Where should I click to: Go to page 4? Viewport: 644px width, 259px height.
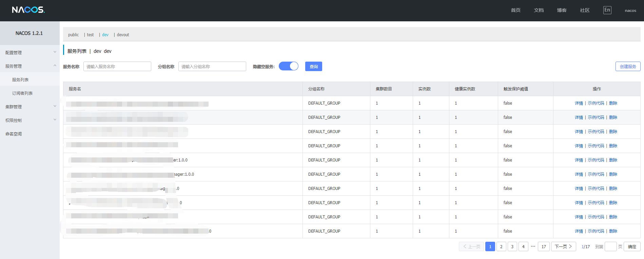click(x=523, y=246)
